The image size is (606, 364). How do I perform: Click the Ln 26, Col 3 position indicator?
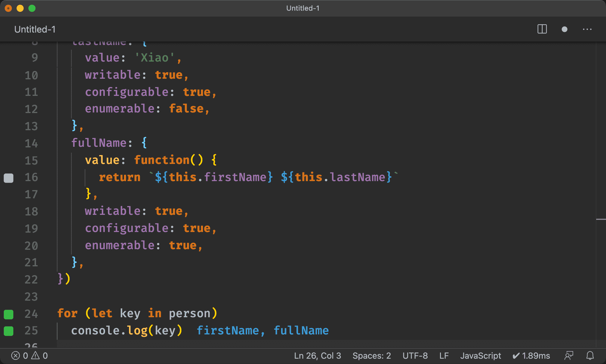317,355
